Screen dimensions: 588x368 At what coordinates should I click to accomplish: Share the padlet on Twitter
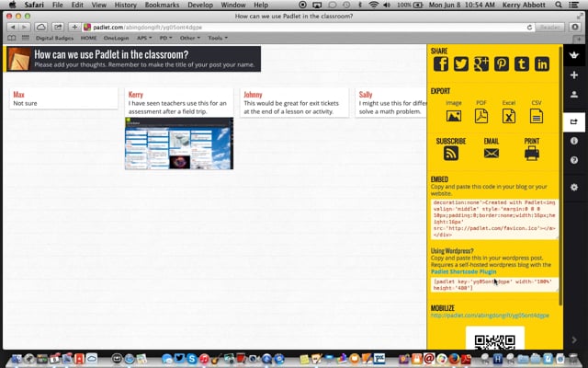[461, 63]
